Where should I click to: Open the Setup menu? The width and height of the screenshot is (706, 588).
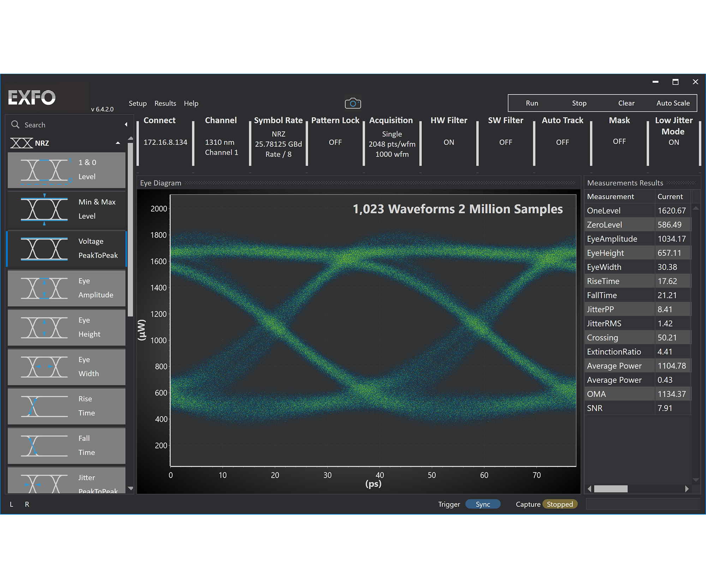pos(138,103)
